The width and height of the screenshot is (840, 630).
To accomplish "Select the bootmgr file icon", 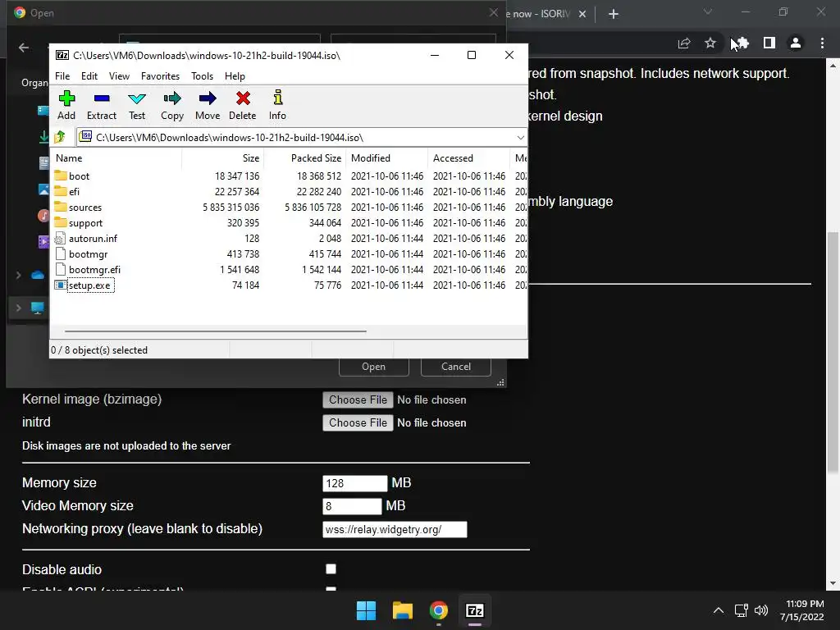I will click(x=61, y=254).
